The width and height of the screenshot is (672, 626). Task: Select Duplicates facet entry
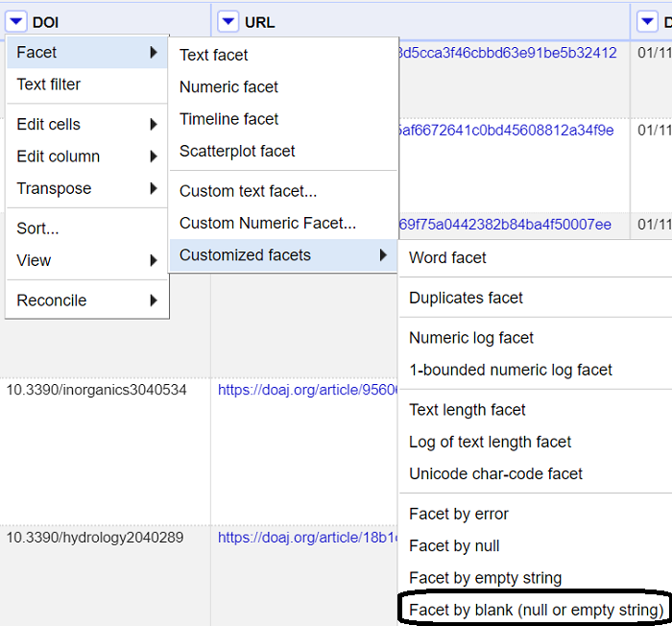click(x=466, y=298)
